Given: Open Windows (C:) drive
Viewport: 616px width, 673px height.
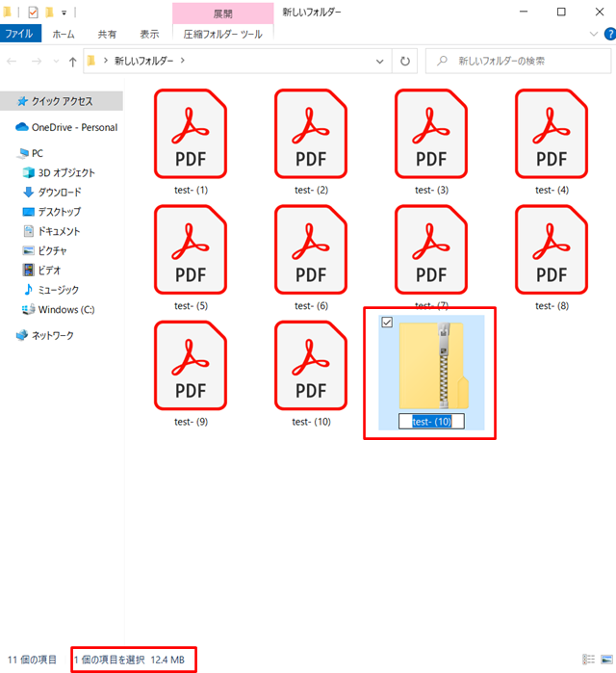Looking at the screenshot, I should pos(59,309).
